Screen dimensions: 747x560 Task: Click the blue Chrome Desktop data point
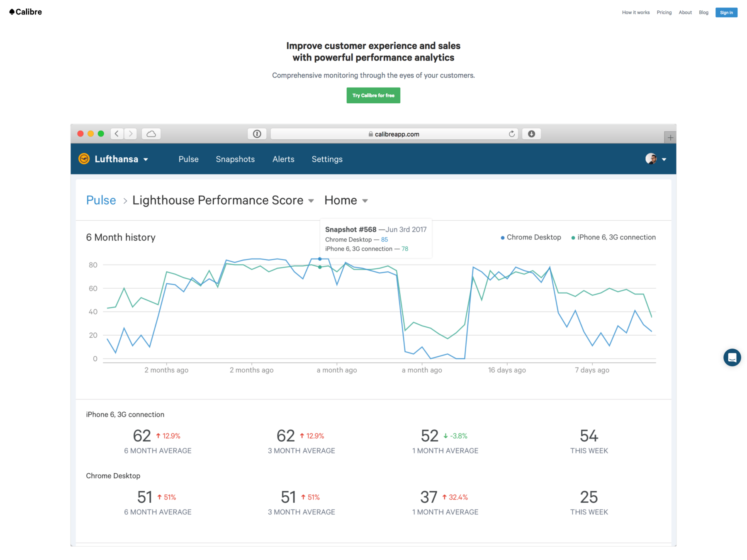click(320, 259)
